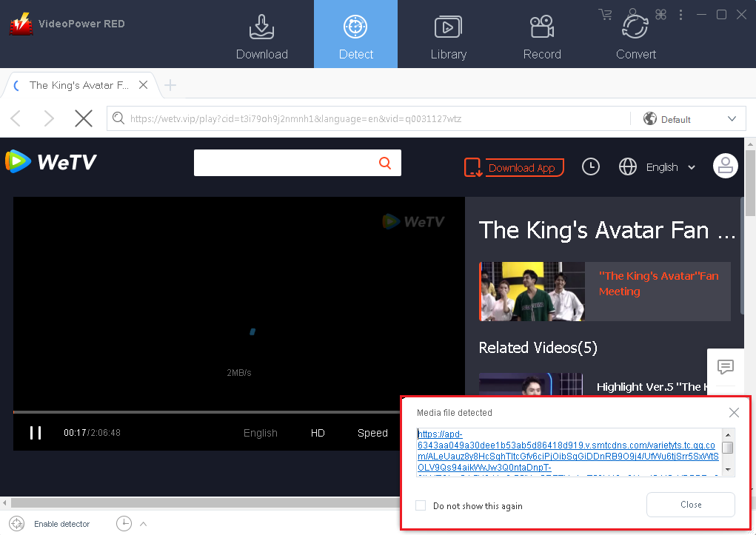Viewport: 756px width, 535px height.
Task: Open the WeTV profile avatar
Action: 725,166
